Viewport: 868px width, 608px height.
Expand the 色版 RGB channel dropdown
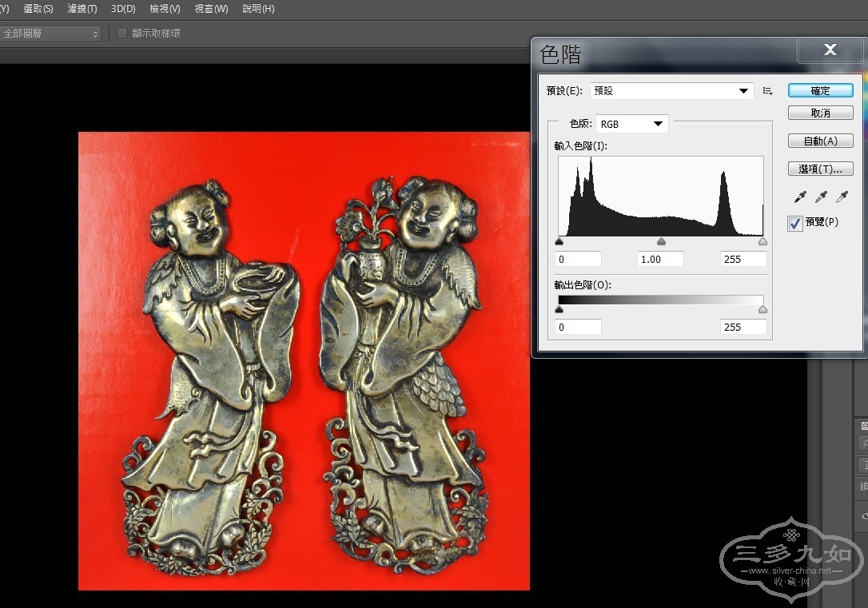631,124
